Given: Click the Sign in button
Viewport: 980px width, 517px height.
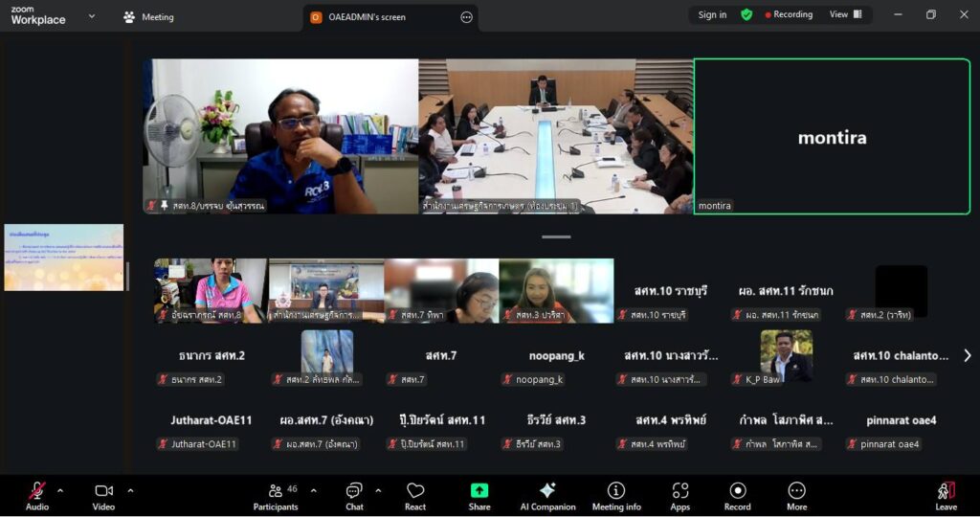Looking at the screenshot, I should tap(712, 14).
